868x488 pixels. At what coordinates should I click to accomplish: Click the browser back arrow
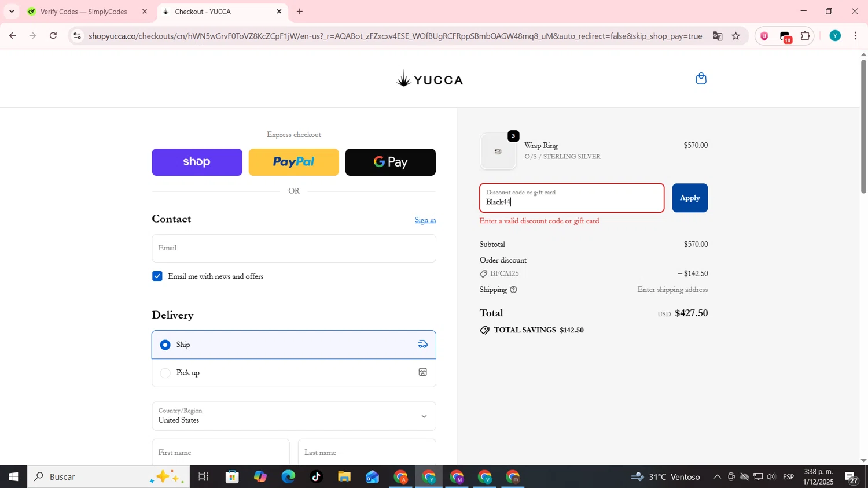click(x=12, y=36)
